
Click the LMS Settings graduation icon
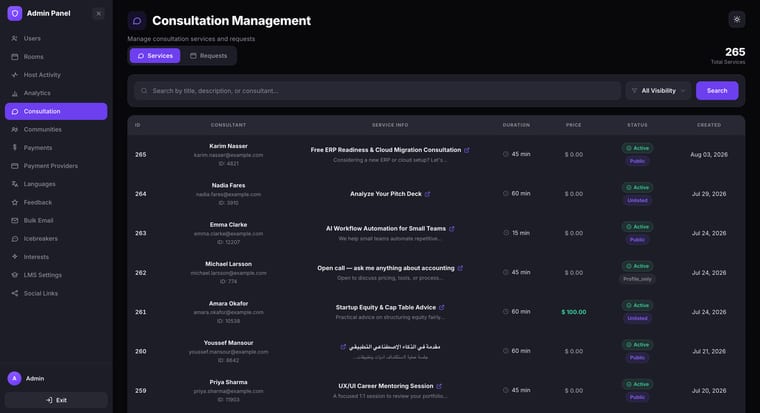15,275
